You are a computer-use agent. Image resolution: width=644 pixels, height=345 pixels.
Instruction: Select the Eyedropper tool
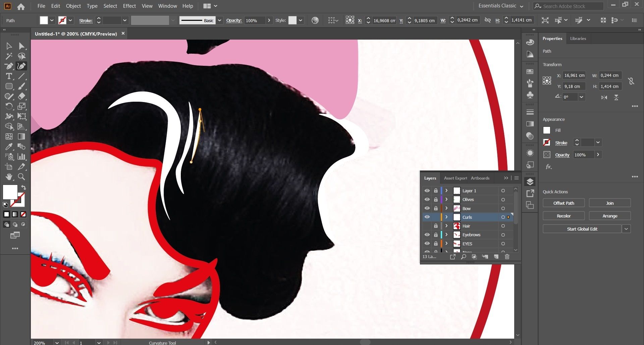coord(9,147)
